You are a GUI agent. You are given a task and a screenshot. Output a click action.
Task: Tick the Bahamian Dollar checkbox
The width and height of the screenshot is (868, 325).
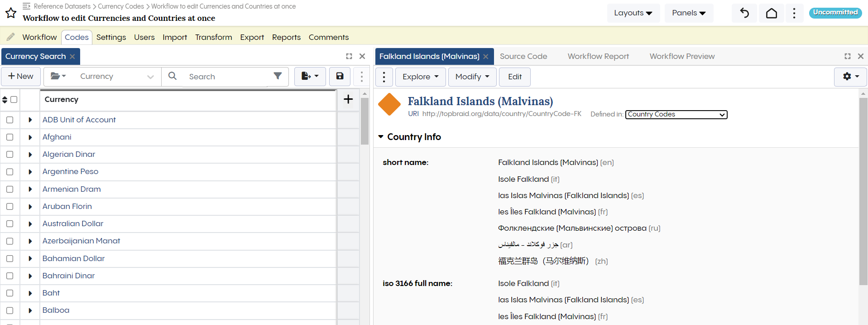tap(10, 259)
